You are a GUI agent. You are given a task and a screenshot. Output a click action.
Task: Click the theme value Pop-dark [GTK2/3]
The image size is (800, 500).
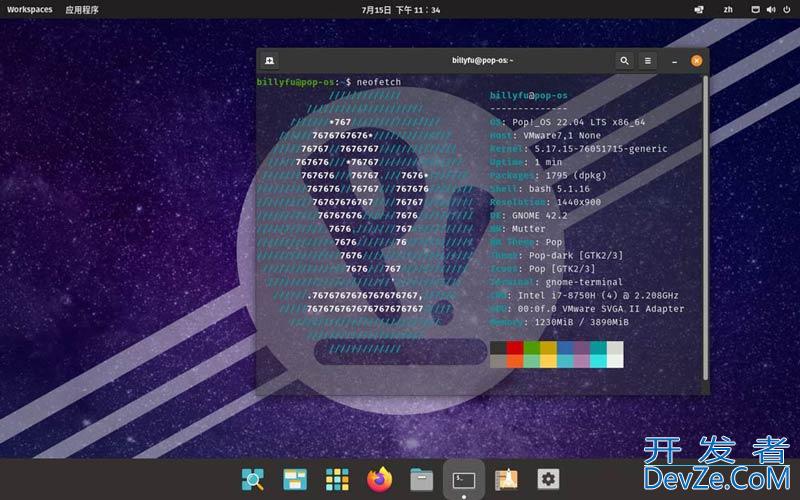[x=576, y=255]
